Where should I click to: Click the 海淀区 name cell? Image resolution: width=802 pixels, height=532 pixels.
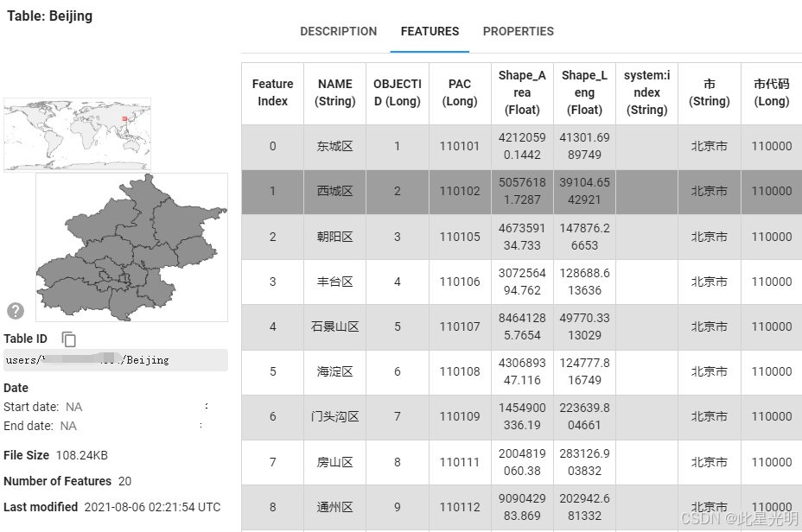pyautogui.click(x=335, y=372)
